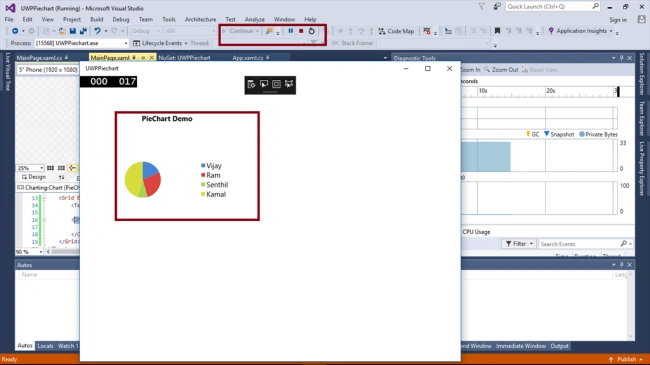Click the breakpoints icon in the toolbar
Viewport: 650px width, 365px height.
click(427, 31)
